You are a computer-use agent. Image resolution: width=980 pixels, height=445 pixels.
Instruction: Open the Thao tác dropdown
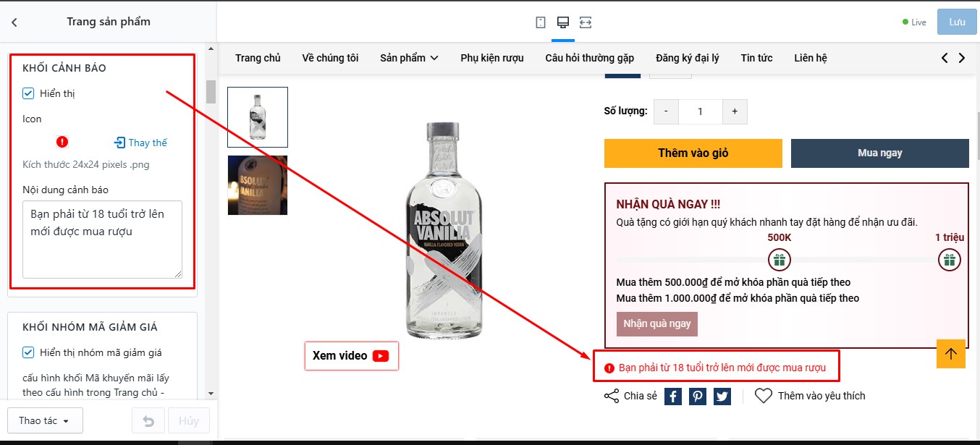point(45,420)
